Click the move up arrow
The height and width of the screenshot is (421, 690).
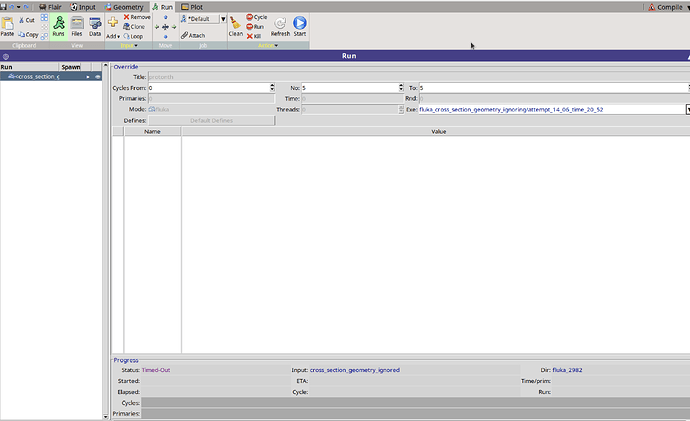pos(165,18)
